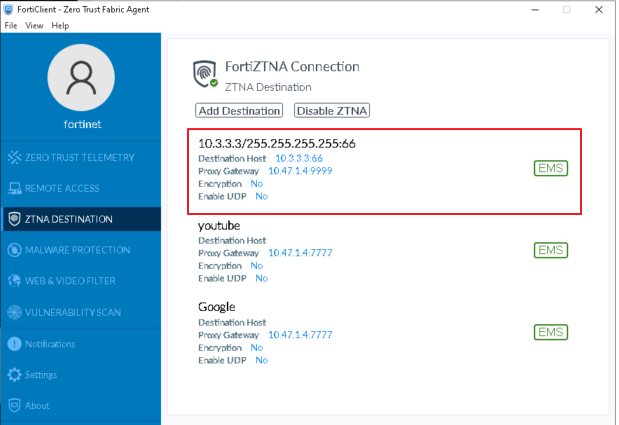
Task: Click Proxy Gateway value 10.47.1.4:9999
Action: click(300, 171)
